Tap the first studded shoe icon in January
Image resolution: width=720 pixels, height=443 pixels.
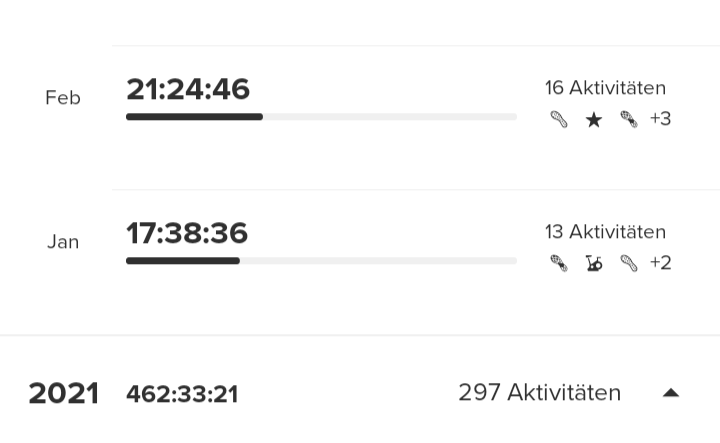point(559,264)
